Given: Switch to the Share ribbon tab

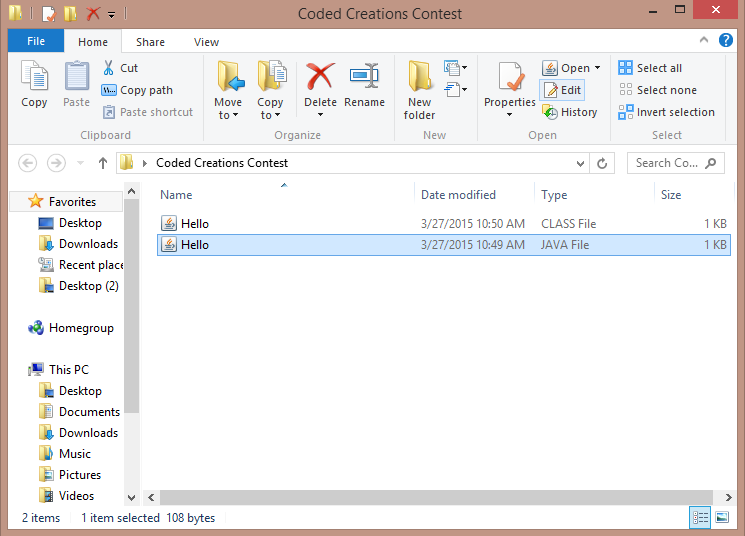Looking at the screenshot, I should coord(150,42).
